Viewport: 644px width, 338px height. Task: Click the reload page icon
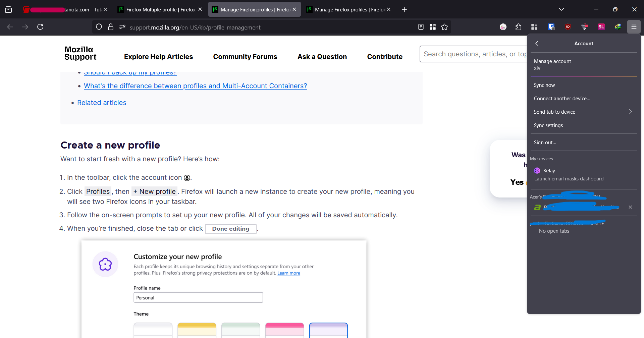(x=40, y=27)
